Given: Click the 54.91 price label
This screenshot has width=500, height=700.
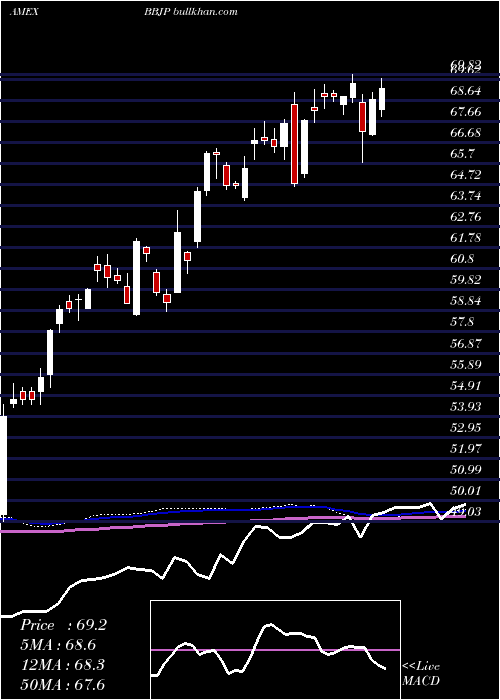Looking at the screenshot, I should tap(466, 386).
